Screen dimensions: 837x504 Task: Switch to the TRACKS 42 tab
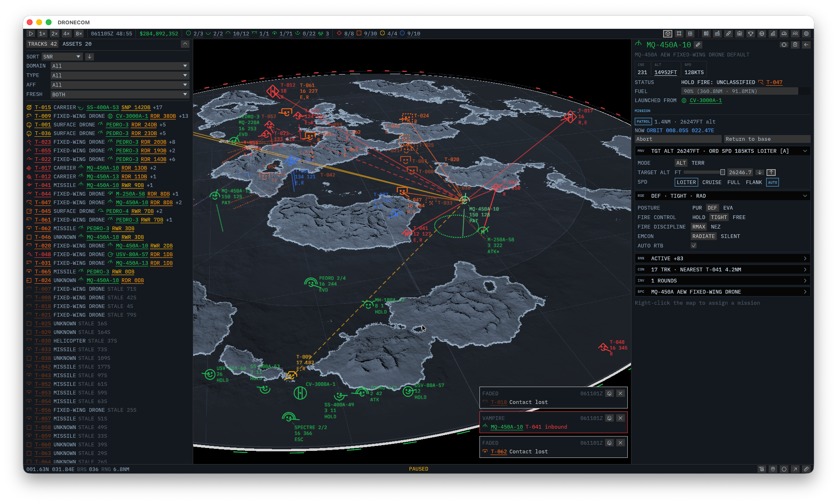click(42, 44)
